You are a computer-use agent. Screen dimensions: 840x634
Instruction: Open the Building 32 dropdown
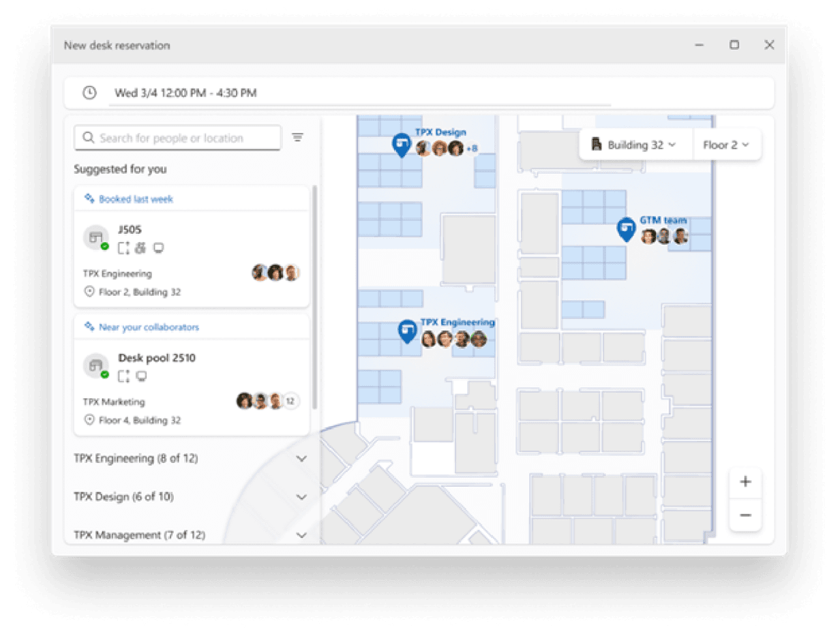(635, 145)
